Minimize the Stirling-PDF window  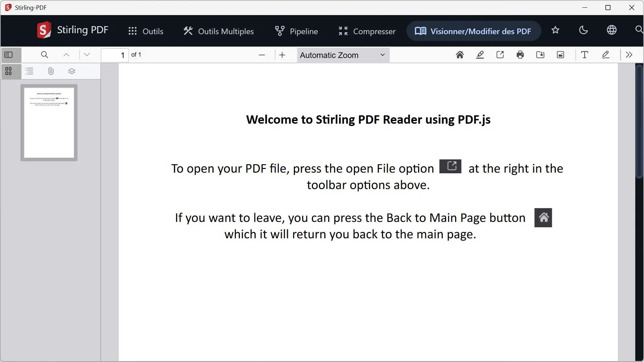pyautogui.click(x=585, y=8)
